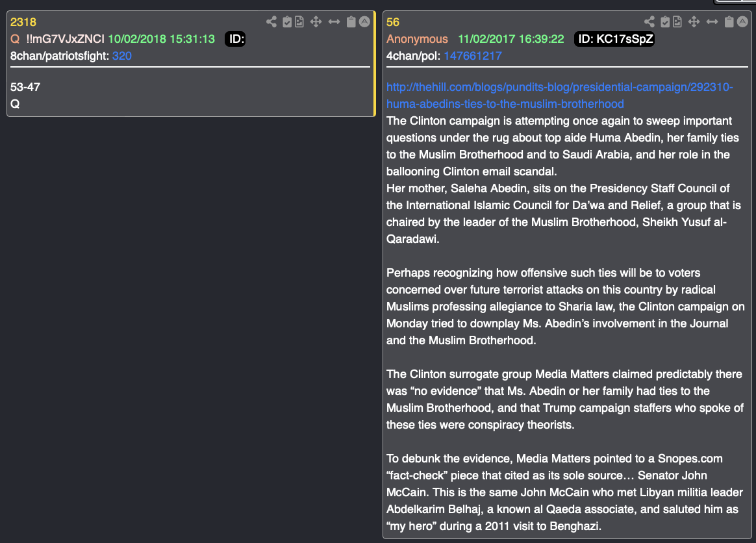756x543 pixels.
Task: Click the line starting 'To debunk the evidence'
Action: (x=555, y=459)
